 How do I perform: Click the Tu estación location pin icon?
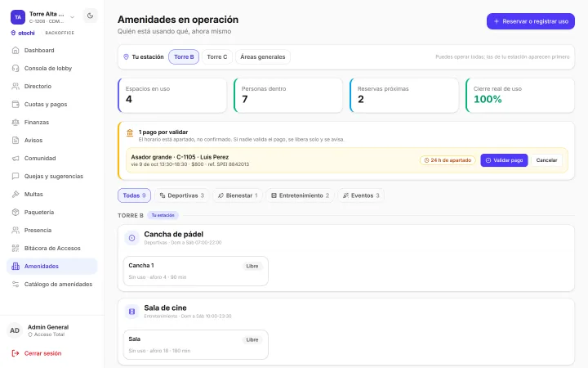point(126,57)
